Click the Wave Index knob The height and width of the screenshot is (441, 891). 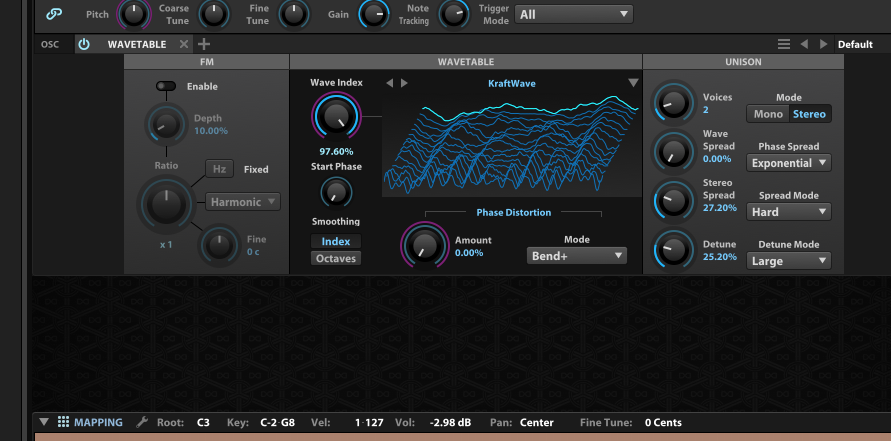coord(336,115)
